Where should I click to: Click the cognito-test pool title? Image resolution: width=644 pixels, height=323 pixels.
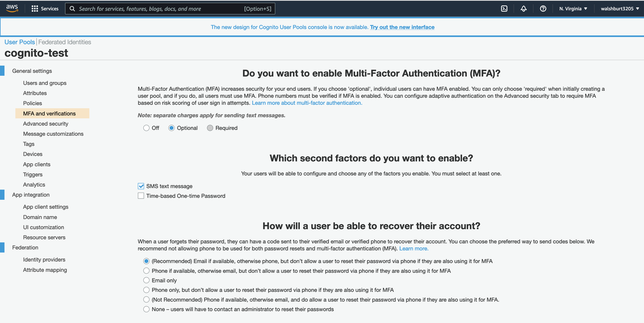click(36, 53)
